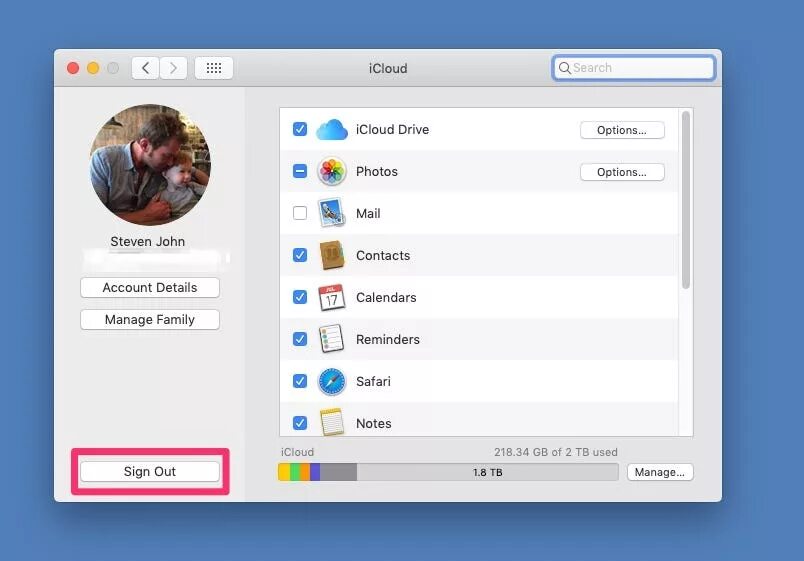The height and width of the screenshot is (561, 804).
Task: Toggle the Notes checkbox
Action: [300, 423]
